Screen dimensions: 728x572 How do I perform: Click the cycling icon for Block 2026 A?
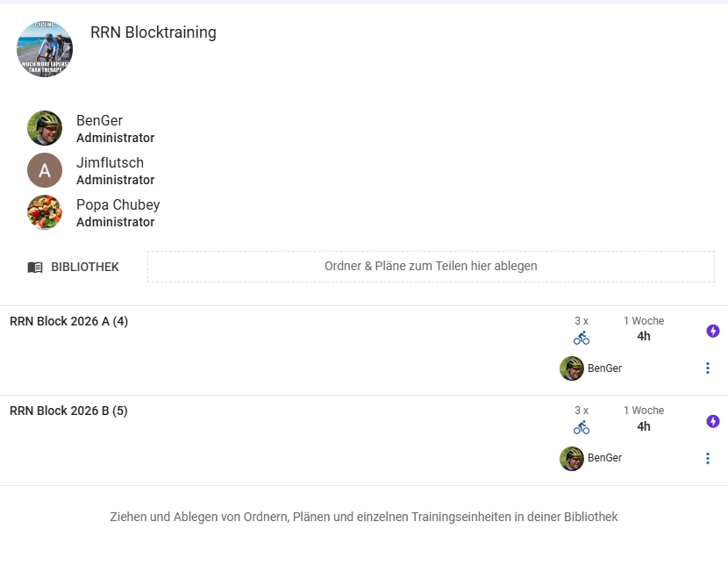[x=582, y=338]
